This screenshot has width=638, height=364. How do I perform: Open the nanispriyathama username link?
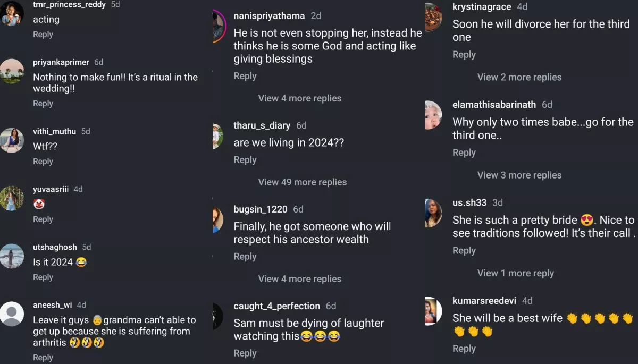269,16
